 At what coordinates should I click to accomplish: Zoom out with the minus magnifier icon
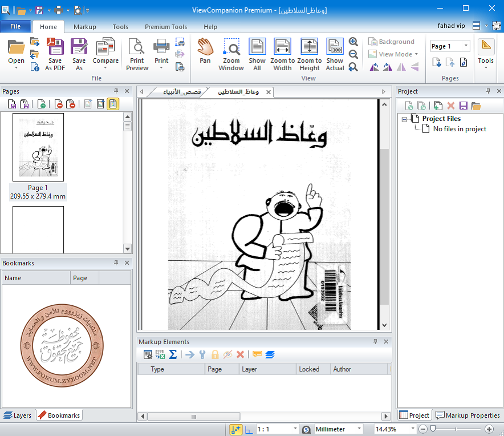353,54
